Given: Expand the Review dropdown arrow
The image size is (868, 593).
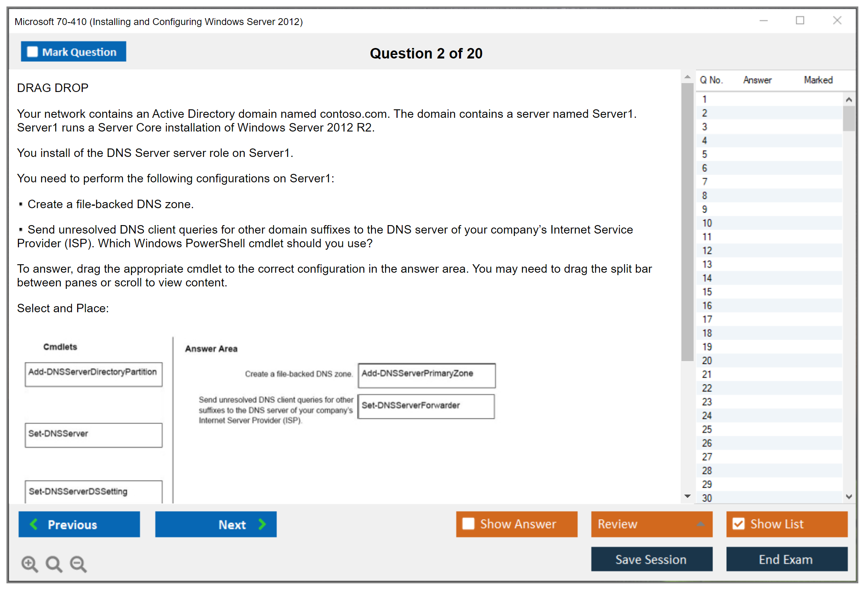Looking at the screenshot, I should 700,524.
